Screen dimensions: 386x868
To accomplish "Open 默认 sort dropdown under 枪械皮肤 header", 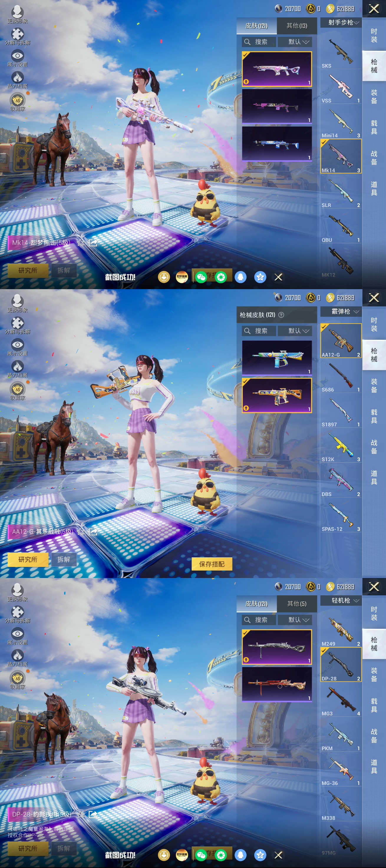I will tap(295, 331).
